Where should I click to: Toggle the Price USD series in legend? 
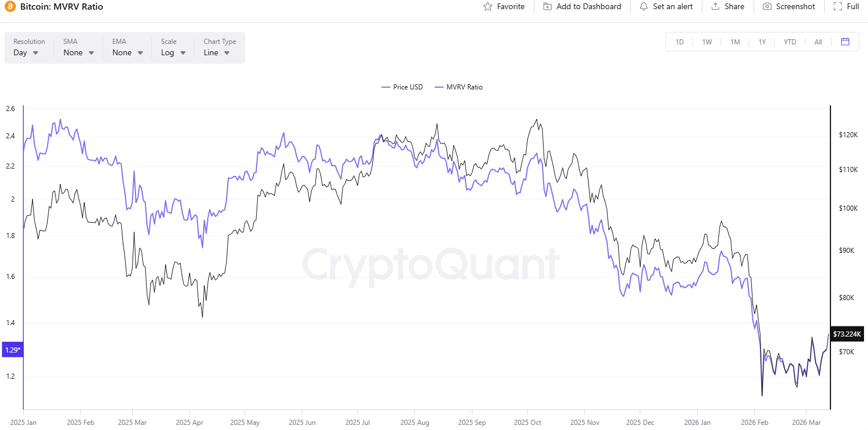[x=402, y=87]
